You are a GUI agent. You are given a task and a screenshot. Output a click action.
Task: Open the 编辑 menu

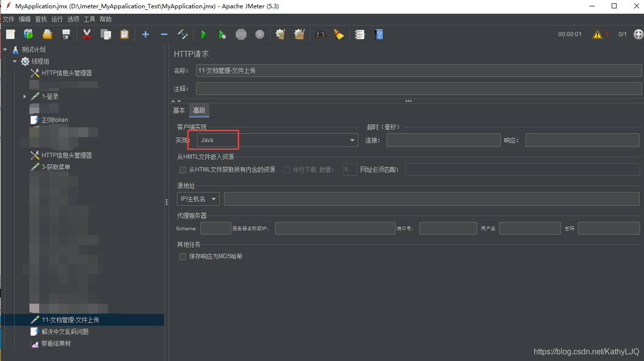coord(25,19)
